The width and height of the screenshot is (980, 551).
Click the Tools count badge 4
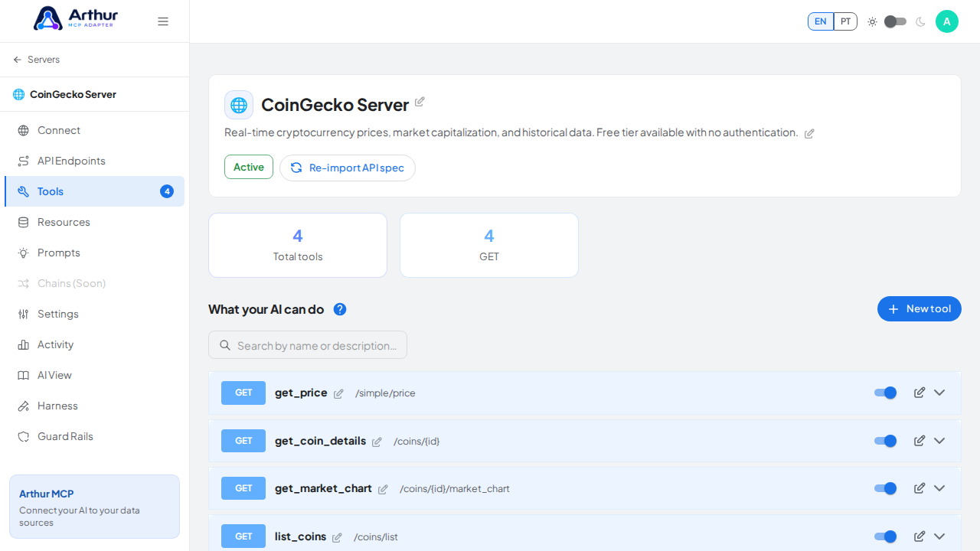click(x=167, y=191)
